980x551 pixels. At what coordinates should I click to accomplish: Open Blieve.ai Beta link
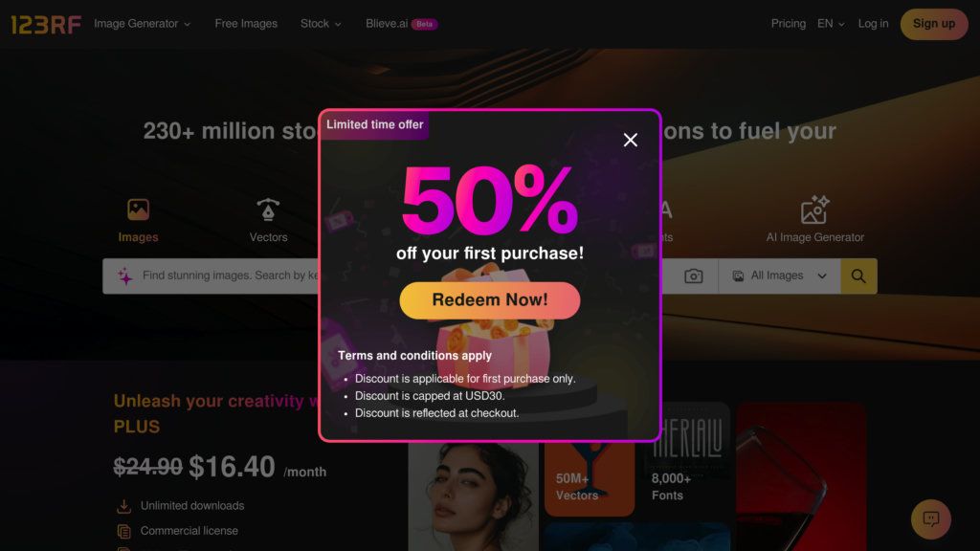[401, 24]
